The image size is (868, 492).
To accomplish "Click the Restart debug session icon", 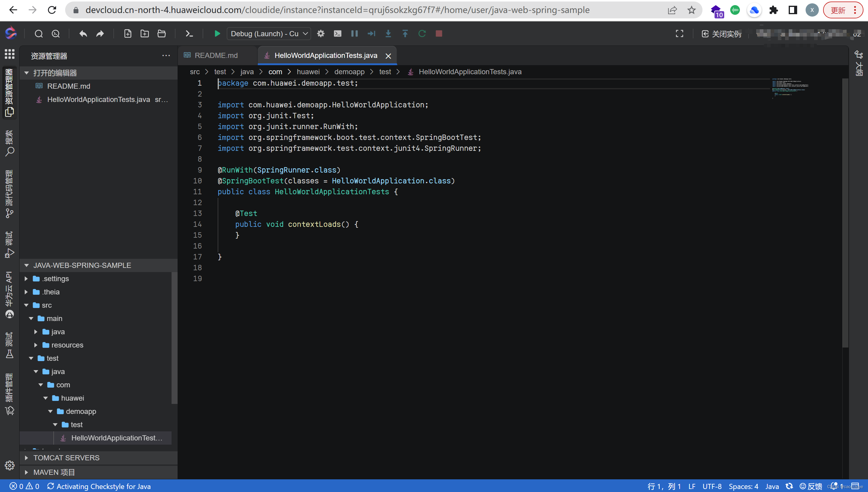I will tap(422, 33).
